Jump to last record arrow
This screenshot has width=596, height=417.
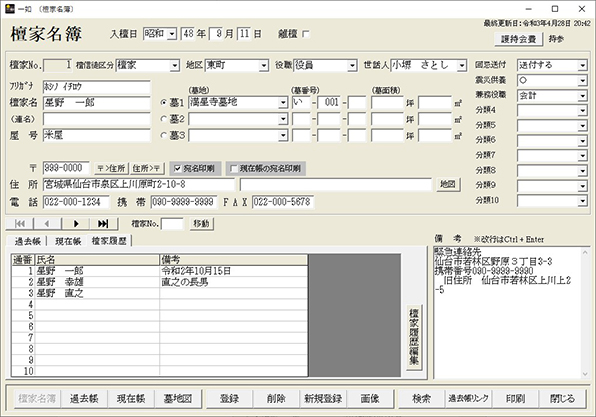coord(103,224)
